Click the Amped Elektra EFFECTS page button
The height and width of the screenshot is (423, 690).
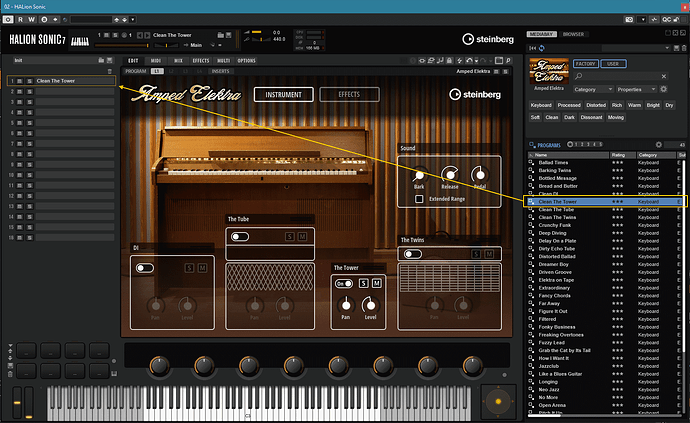349,95
